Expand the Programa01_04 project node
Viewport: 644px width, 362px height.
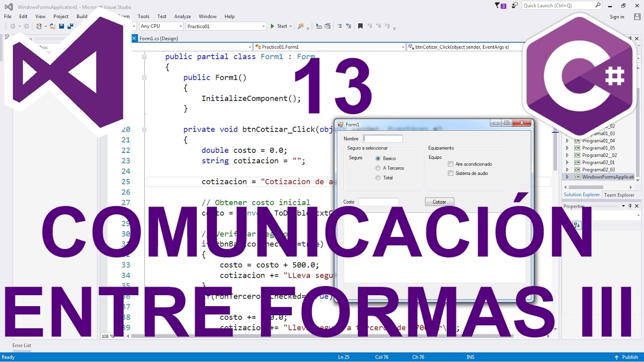coord(567,141)
